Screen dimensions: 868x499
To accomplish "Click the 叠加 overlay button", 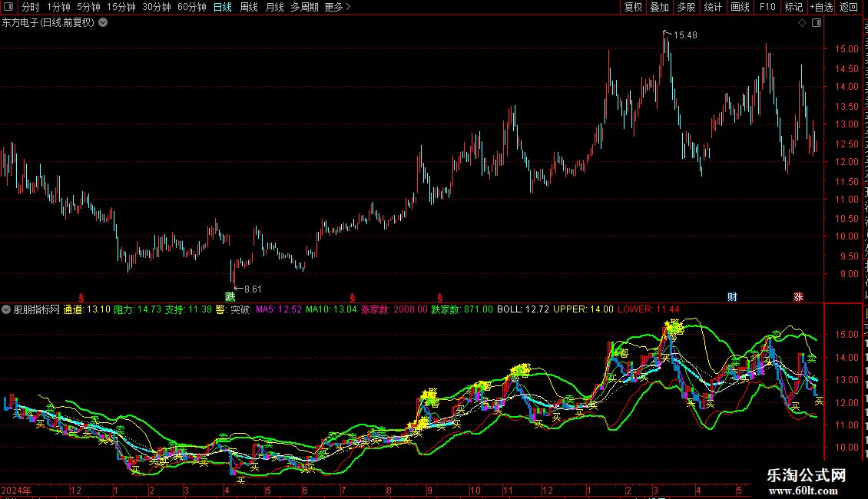I will point(660,7).
